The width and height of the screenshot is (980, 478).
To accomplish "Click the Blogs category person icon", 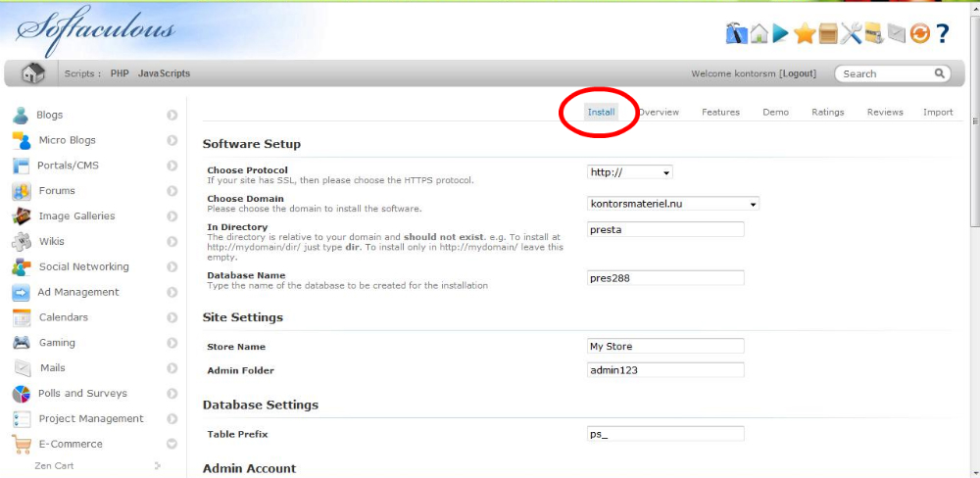I will point(22,115).
